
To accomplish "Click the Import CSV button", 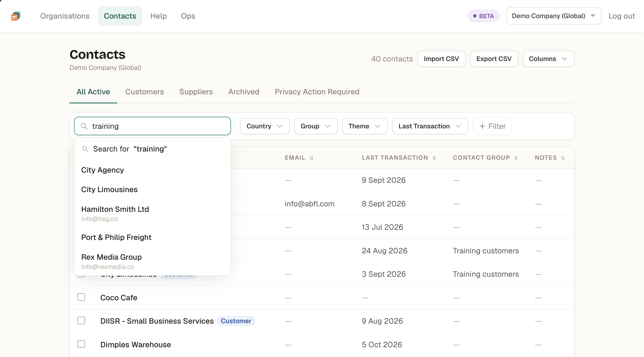I will pos(441,59).
